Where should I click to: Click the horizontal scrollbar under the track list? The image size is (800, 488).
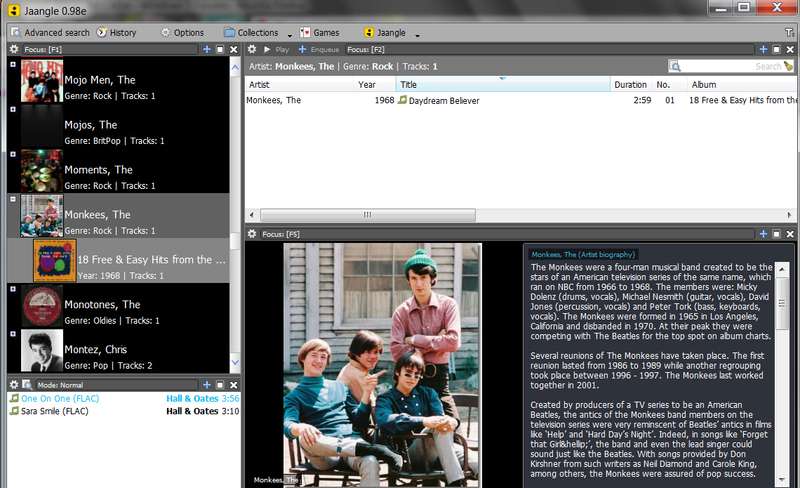coord(367,215)
